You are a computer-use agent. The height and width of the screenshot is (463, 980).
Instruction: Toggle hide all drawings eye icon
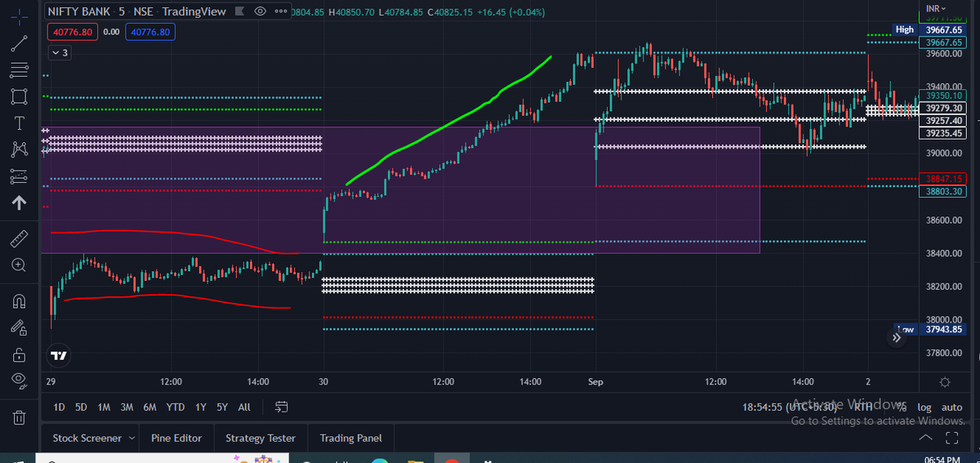coord(20,381)
